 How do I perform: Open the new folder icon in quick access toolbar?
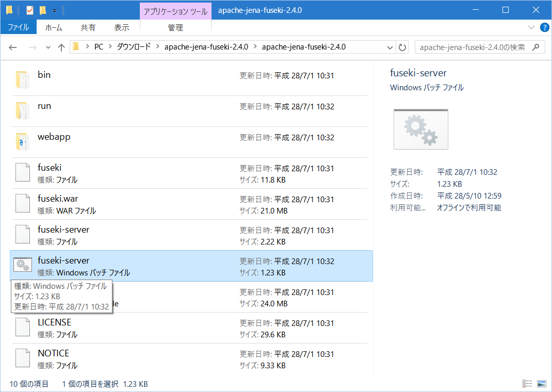click(x=43, y=9)
